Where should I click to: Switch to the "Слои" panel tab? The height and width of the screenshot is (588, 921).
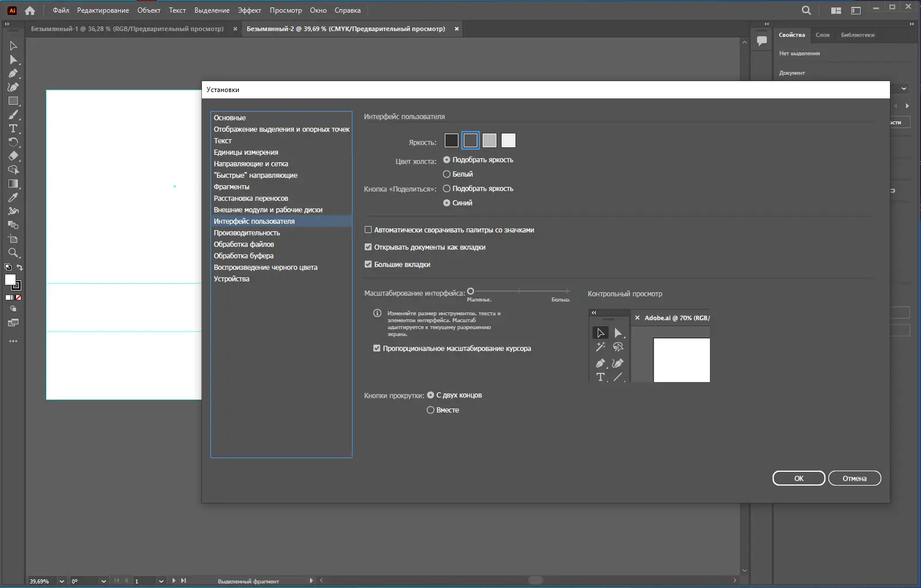point(823,35)
